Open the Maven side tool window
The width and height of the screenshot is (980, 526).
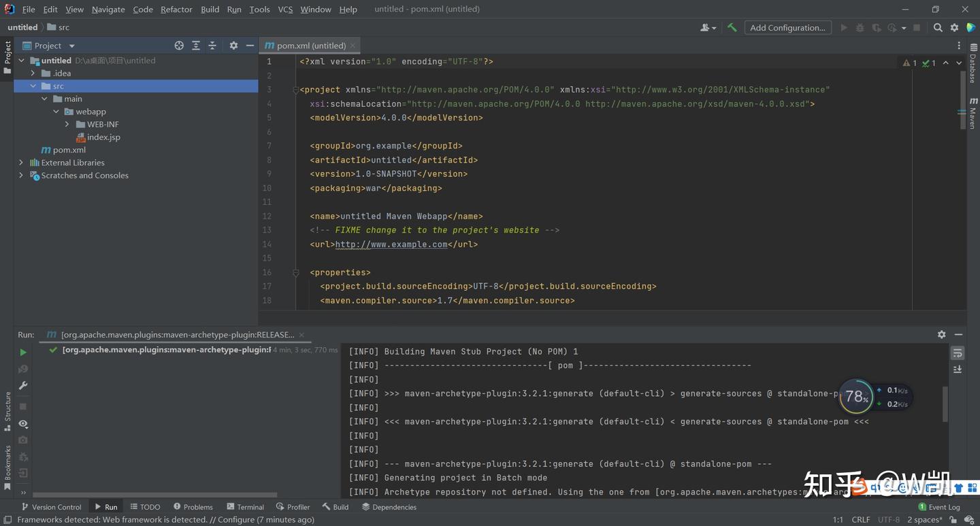pos(973,114)
